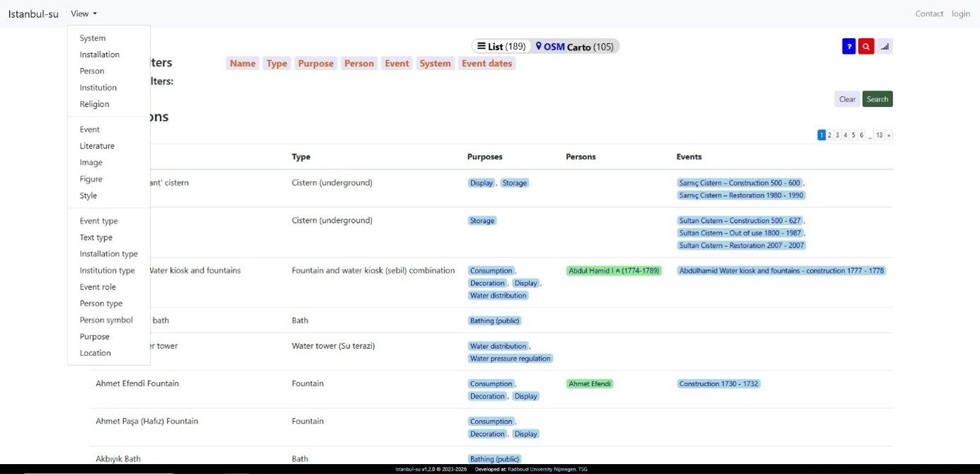The image size is (980, 474).
Task: Open Sarnıç Cistern – Construction 500 - 600 event
Action: point(740,183)
